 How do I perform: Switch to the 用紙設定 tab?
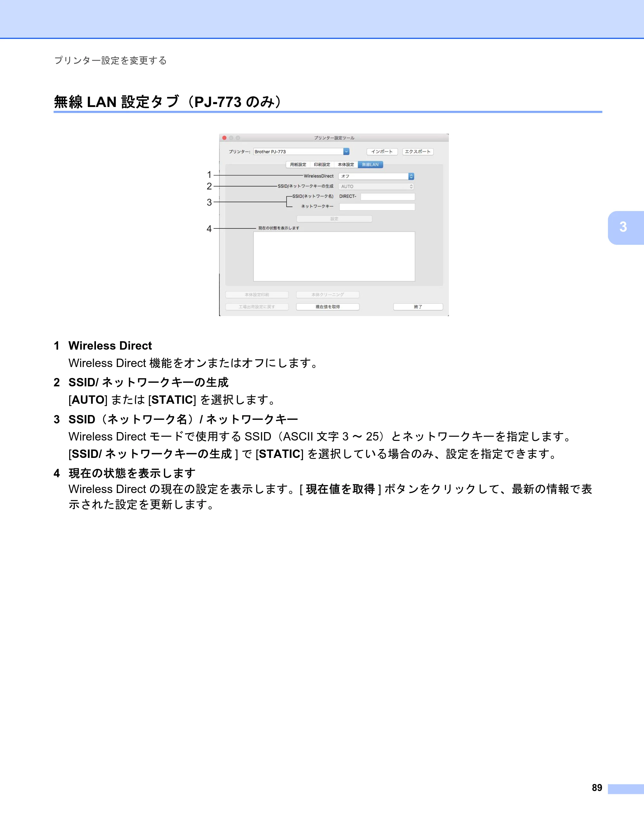[298, 165]
